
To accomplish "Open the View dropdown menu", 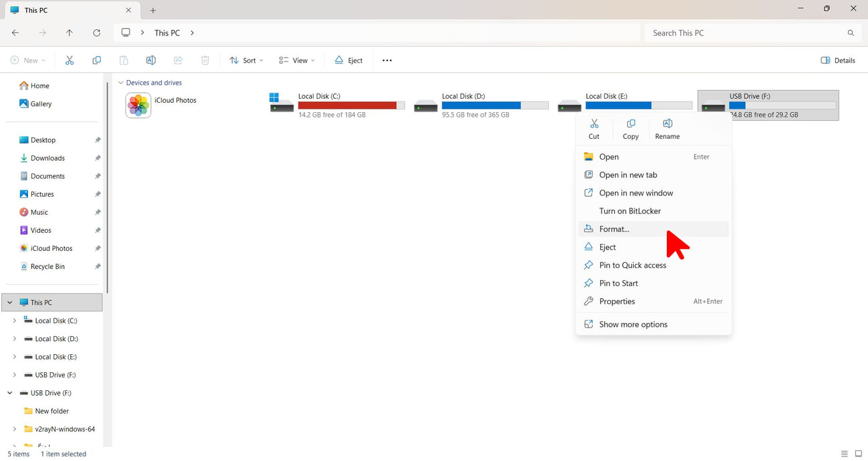I will pos(296,60).
